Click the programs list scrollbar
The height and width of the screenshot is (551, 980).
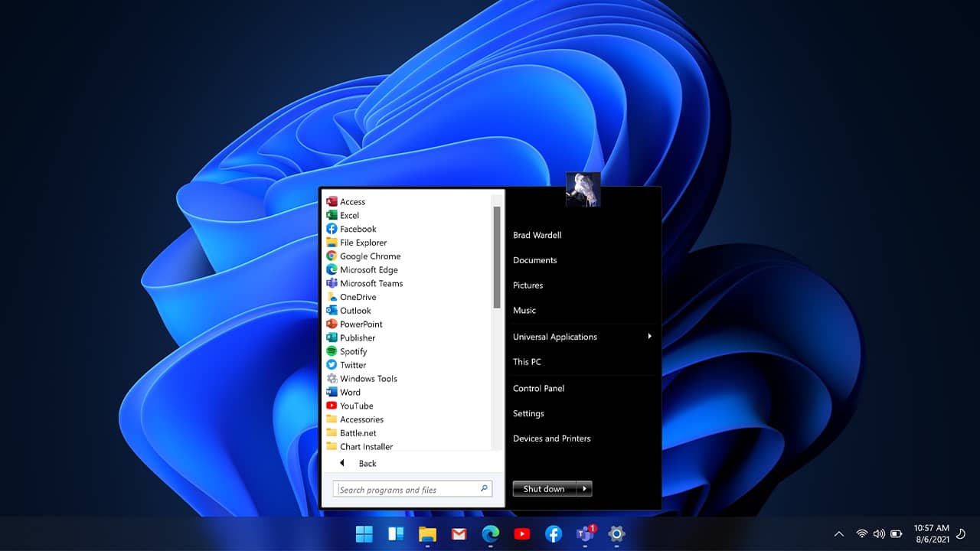coord(497,257)
